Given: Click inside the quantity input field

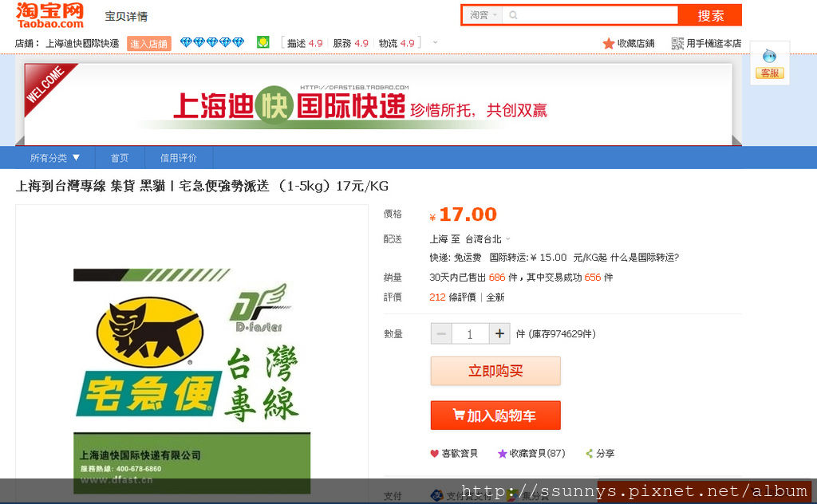Looking at the screenshot, I should click(470, 333).
